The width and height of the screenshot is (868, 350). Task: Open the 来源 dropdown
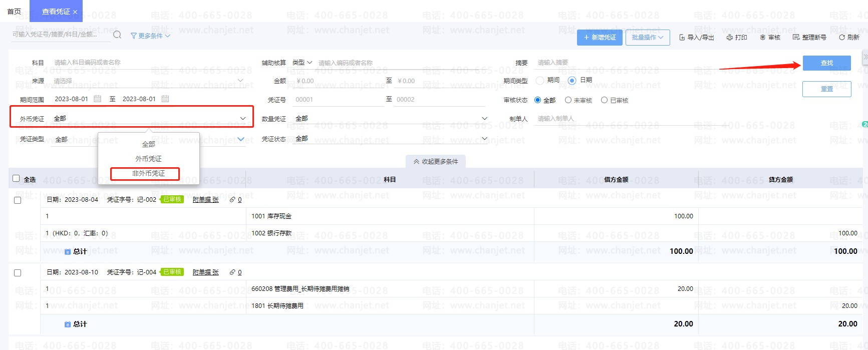tap(149, 81)
